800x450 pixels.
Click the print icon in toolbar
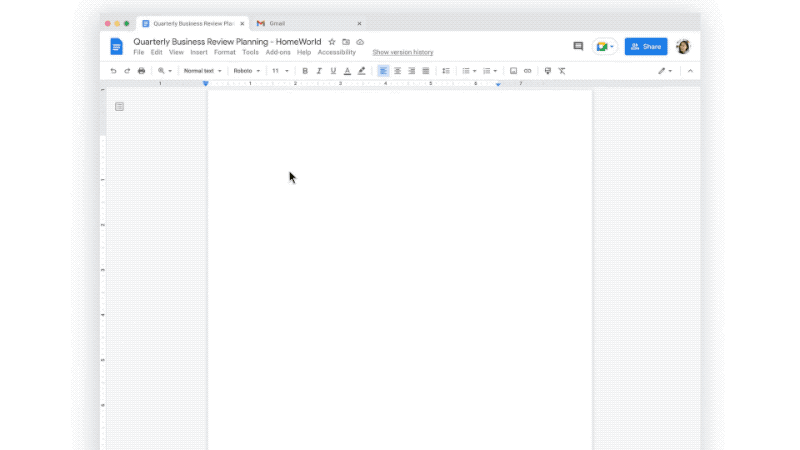(x=141, y=71)
